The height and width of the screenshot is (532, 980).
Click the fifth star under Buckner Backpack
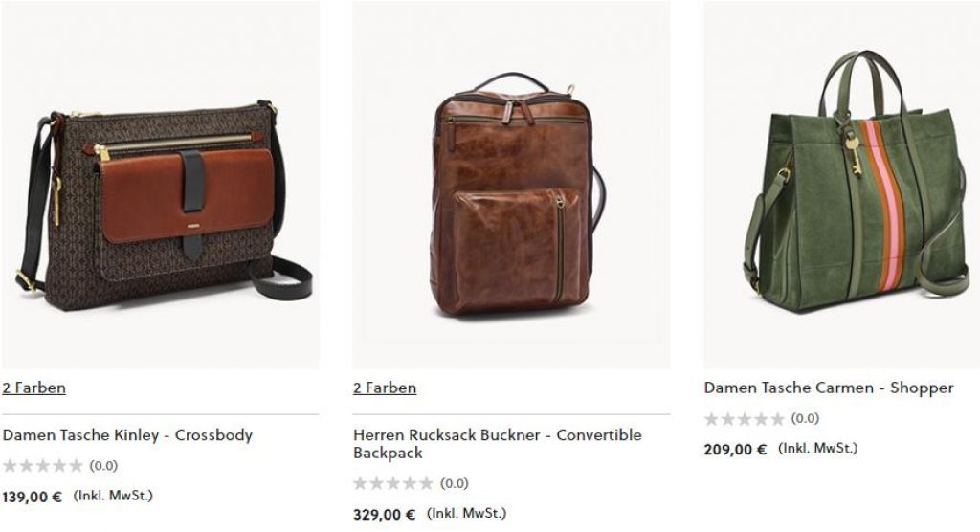[426, 483]
